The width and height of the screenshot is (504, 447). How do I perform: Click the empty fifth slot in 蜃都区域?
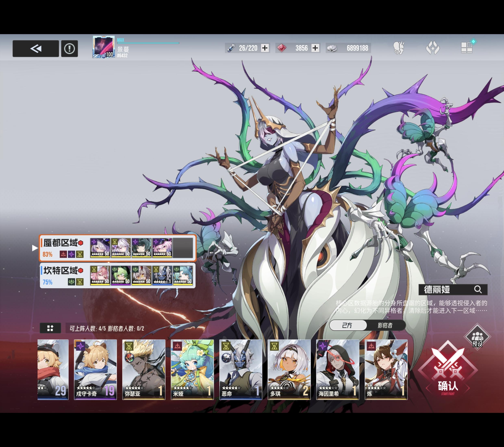pos(183,248)
